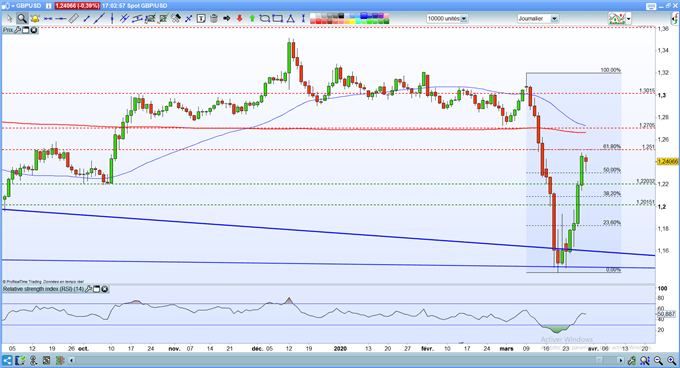The image size is (680, 368).
Task: Click the trash can delete tool
Action: [214, 19]
